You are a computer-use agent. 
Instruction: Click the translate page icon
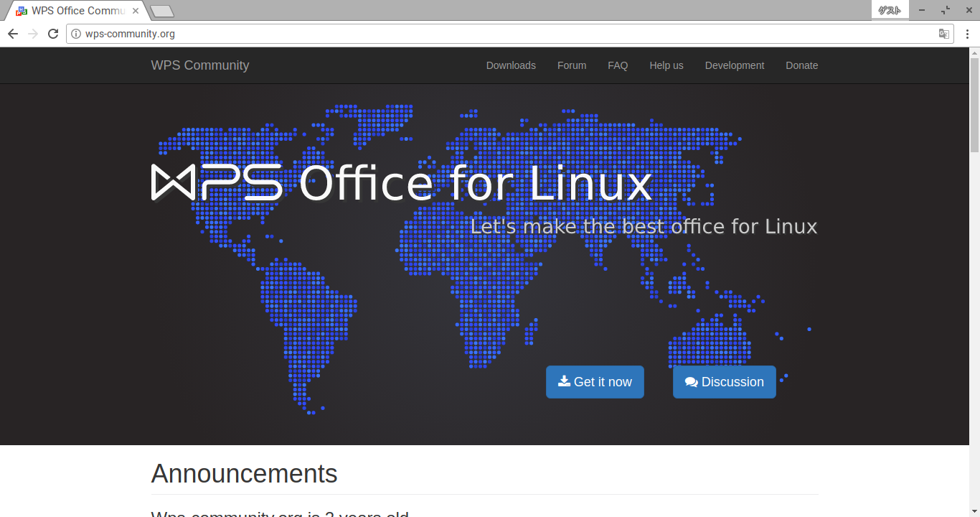pos(944,34)
